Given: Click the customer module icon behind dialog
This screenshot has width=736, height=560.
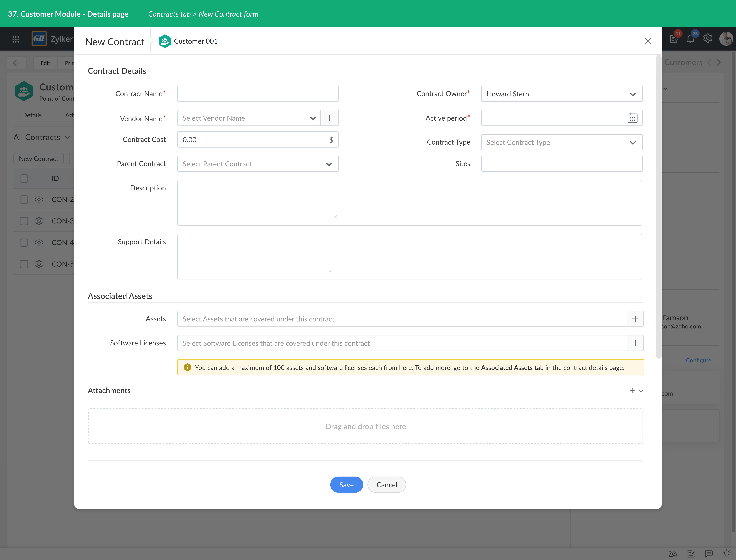Looking at the screenshot, I should point(24,91).
